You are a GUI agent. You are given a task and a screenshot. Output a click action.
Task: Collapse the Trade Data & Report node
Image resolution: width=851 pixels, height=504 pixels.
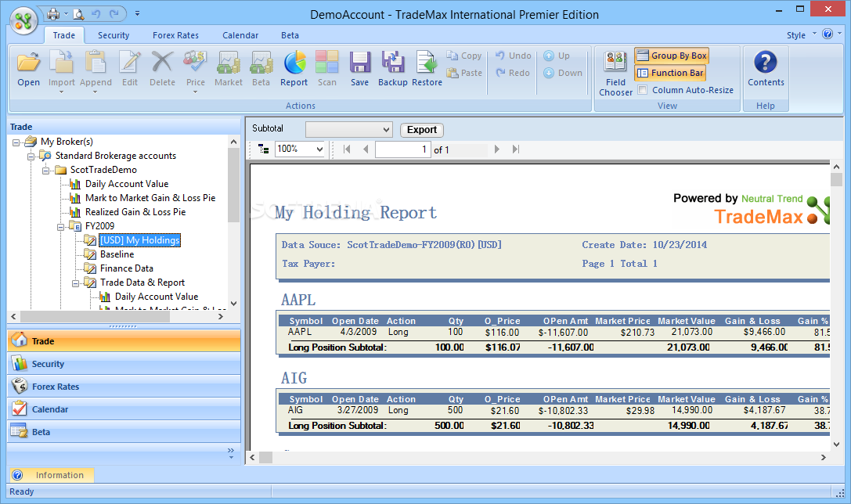pyautogui.click(x=75, y=283)
